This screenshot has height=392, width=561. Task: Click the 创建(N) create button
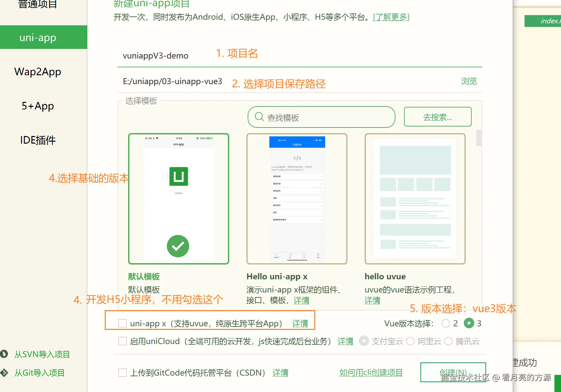click(x=453, y=372)
